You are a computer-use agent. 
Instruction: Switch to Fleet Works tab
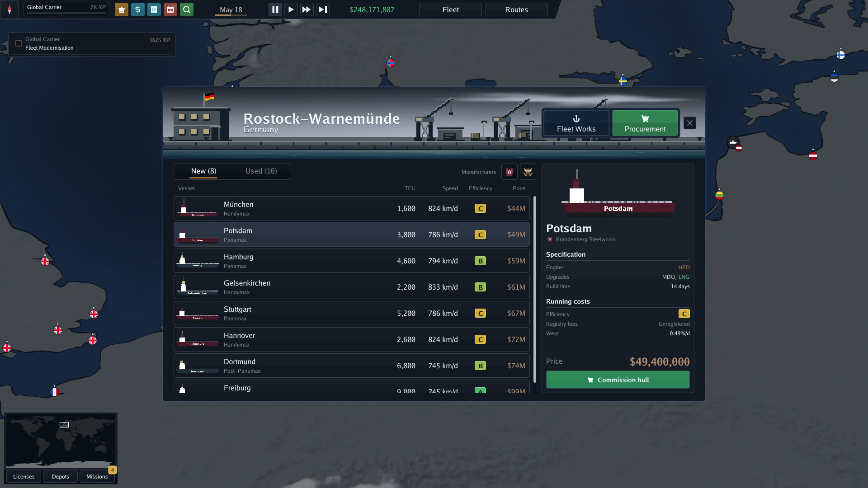(576, 123)
